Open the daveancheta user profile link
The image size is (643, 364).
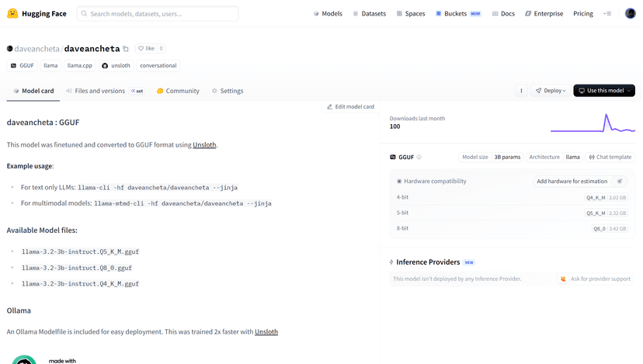(37, 48)
